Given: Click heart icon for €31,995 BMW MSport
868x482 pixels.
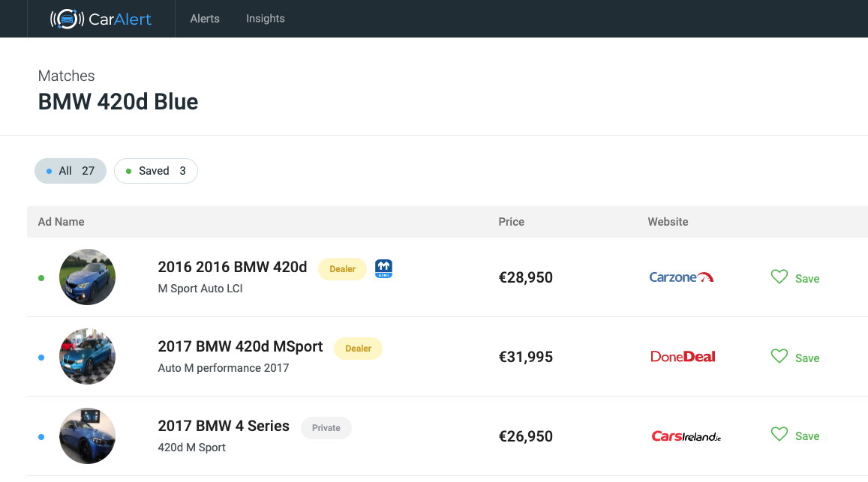Looking at the screenshot, I should [779, 357].
